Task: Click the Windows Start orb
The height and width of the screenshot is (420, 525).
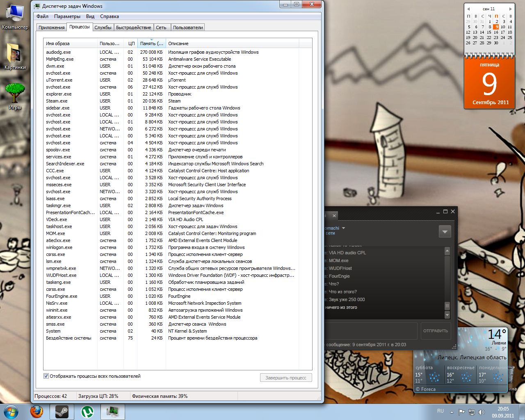Action: click(x=11, y=412)
